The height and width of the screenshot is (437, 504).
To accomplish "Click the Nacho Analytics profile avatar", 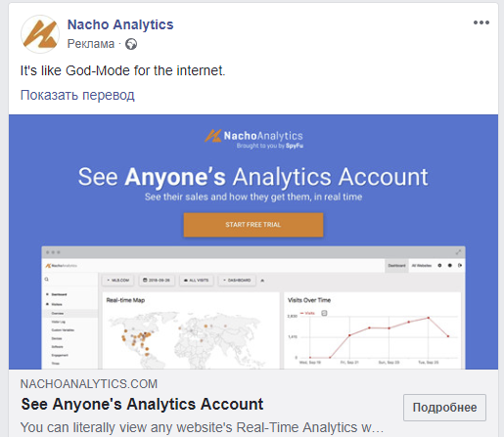I will [40, 34].
